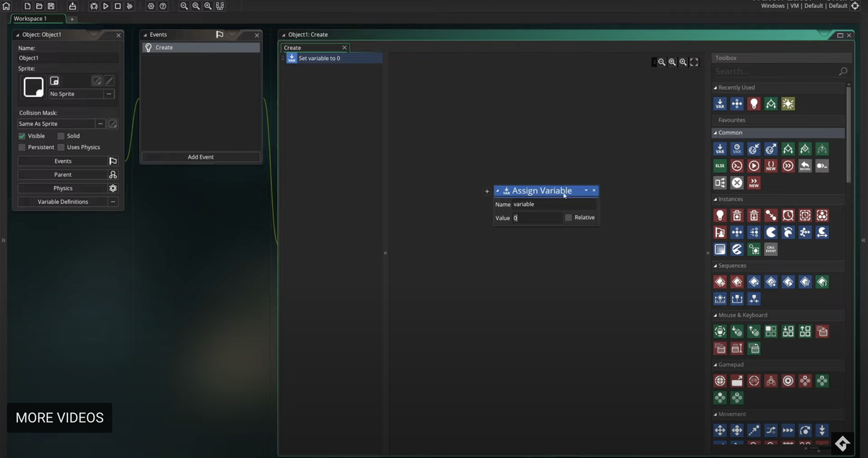Click the Call Event icon in the Toolbox

click(x=770, y=249)
